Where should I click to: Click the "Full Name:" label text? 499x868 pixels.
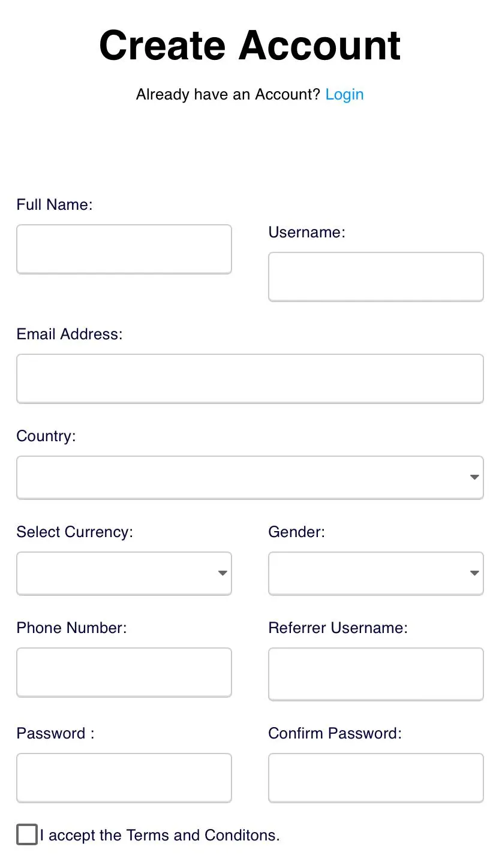[55, 205]
